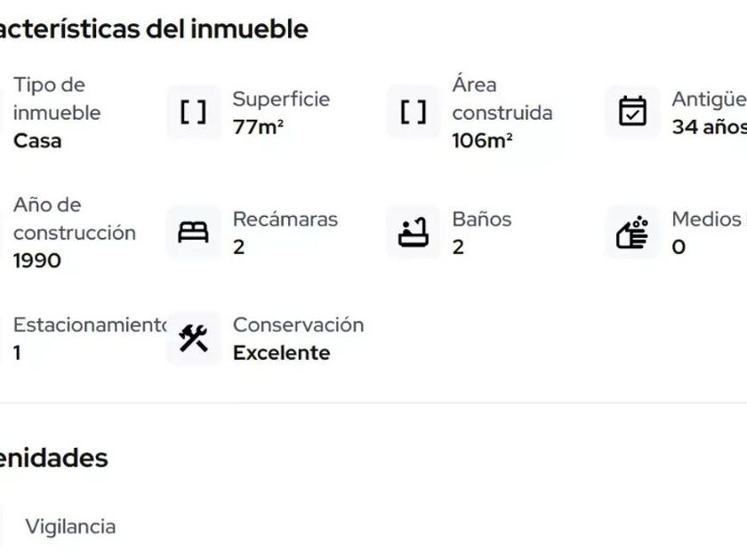Select the Medios baños hand-washing icon
This screenshot has height=560, width=747.
tap(632, 232)
